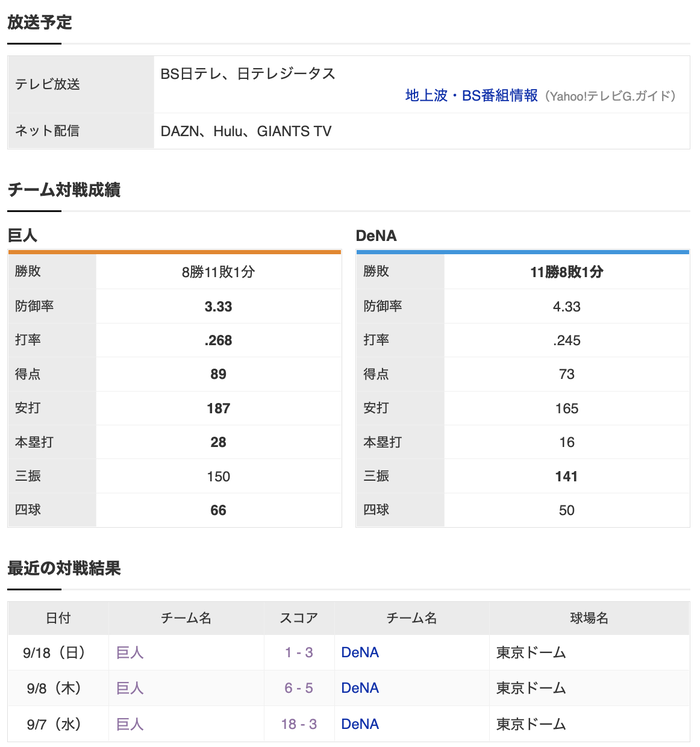Viewport: 700px width, 747px height.
Task: Click the 防御率 label in 巨人 table
Action: (34, 306)
